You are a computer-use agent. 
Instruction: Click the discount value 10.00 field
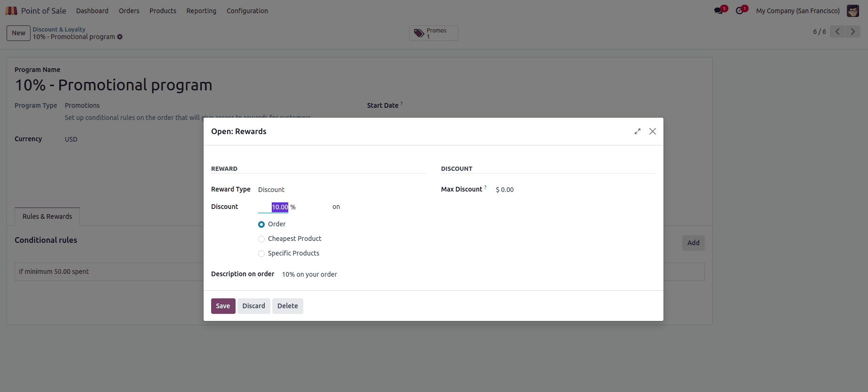click(273, 207)
